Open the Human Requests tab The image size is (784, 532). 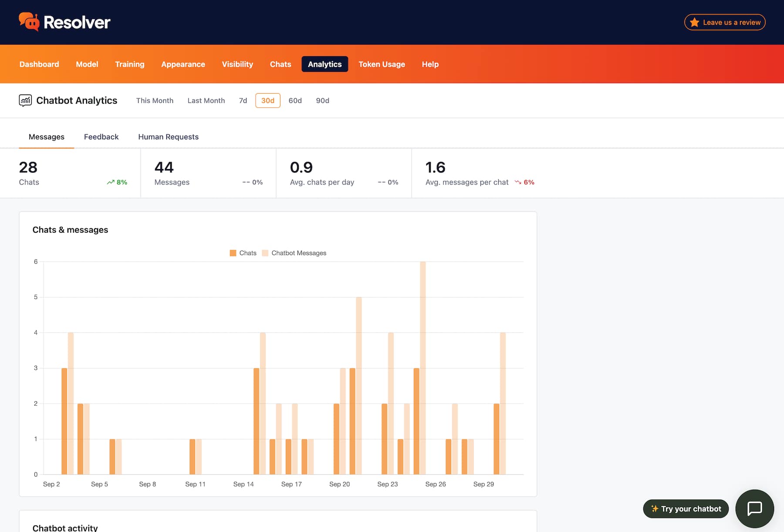[x=169, y=137]
